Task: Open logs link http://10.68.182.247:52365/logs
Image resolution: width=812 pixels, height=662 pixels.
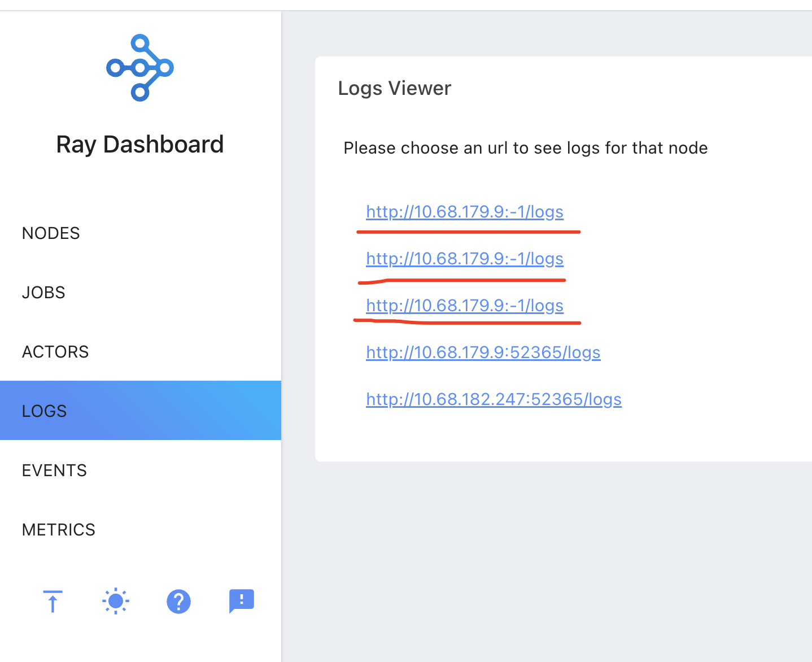Action: 493,399
